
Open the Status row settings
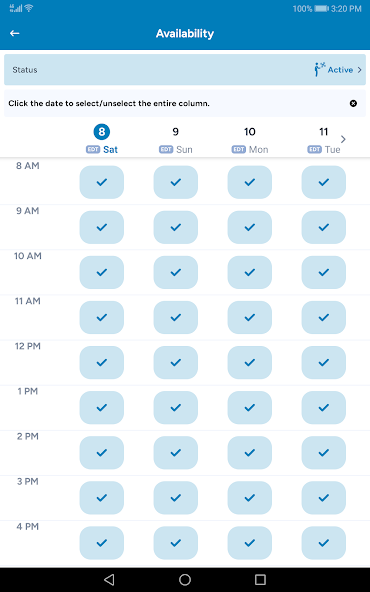coord(185,70)
